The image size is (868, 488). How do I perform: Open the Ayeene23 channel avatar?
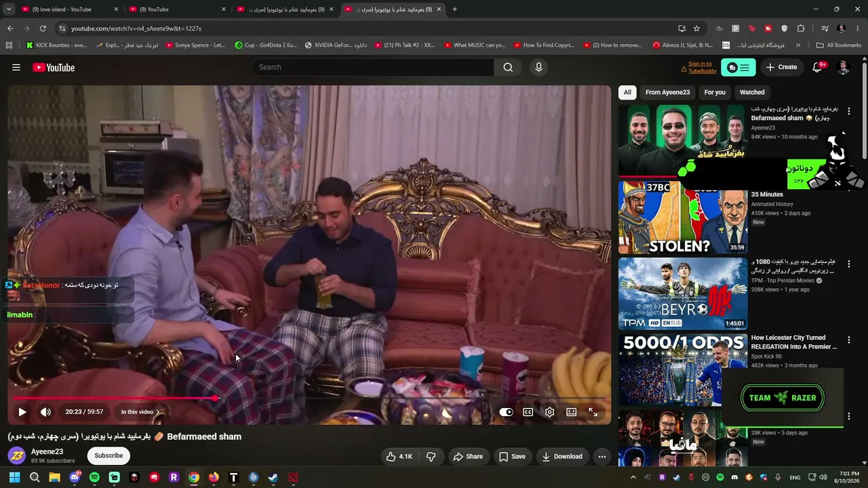click(16, 455)
